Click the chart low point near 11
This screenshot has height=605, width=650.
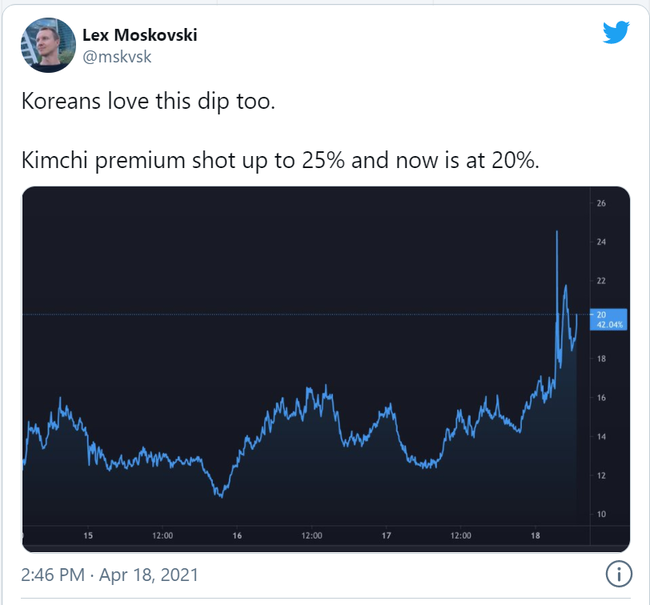pos(221,496)
